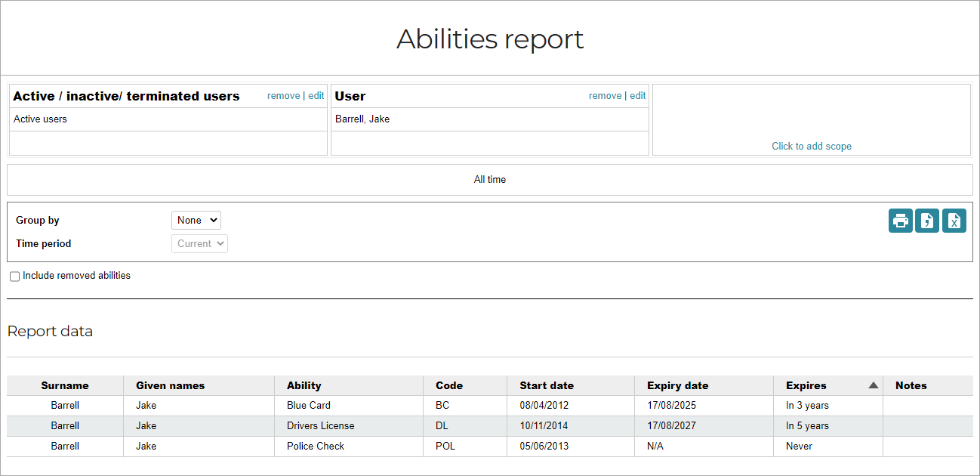Select the All time period bar
The width and height of the screenshot is (980, 476).
pyautogui.click(x=490, y=180)
